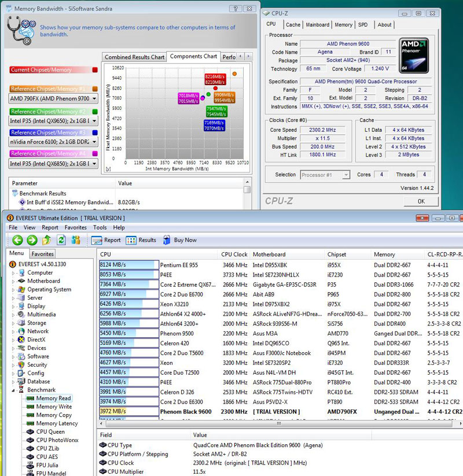This screenshot has width=463, height=476.
Task: Switch to the Mainboard tab in CPU-Z
Action: click(318, 25)
